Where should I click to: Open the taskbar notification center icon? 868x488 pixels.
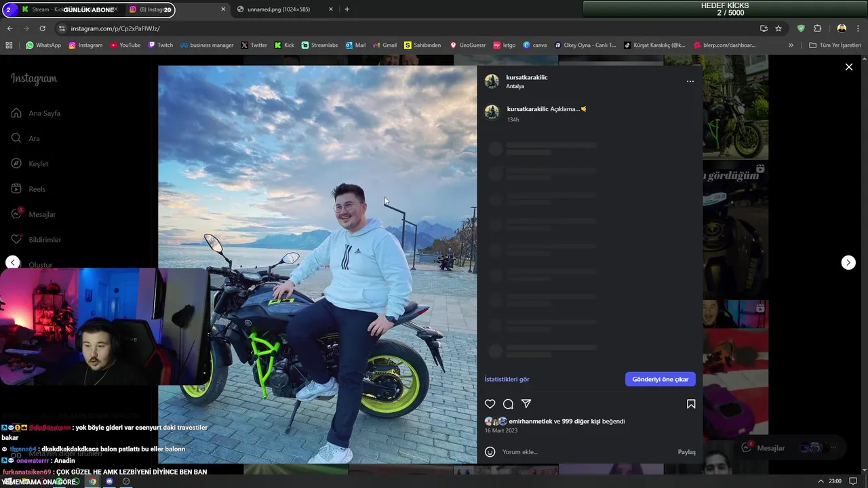[x=853, y=481]
